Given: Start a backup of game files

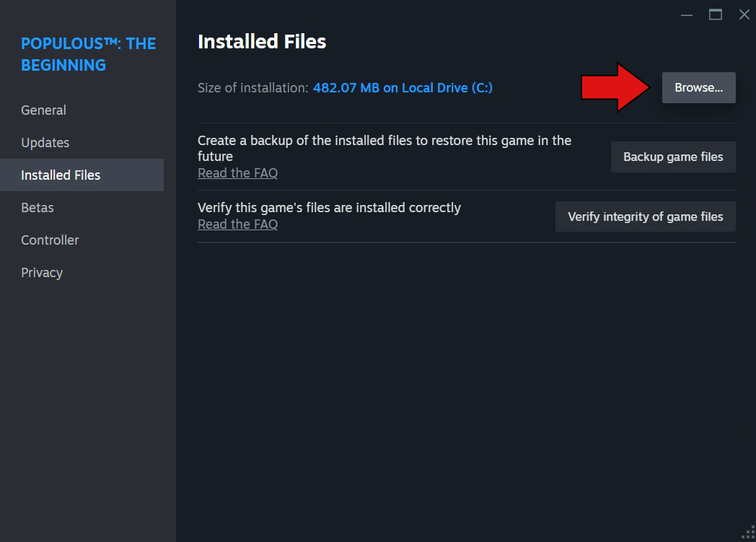Looking at the screenshot, I should click(x=672, y=157).
